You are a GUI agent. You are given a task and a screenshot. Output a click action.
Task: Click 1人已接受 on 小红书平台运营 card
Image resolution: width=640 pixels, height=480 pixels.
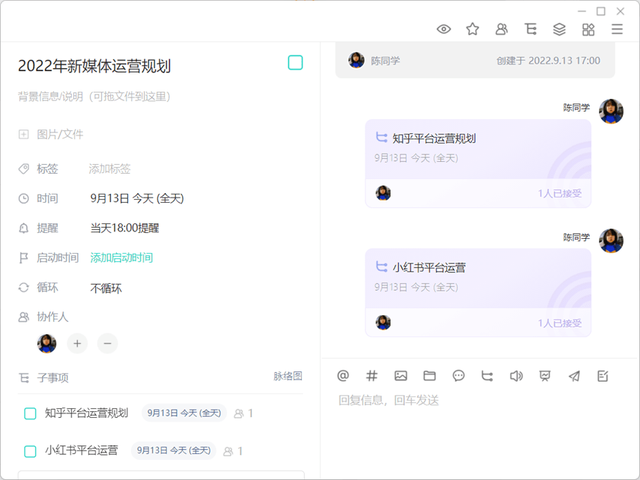[560, 323]
